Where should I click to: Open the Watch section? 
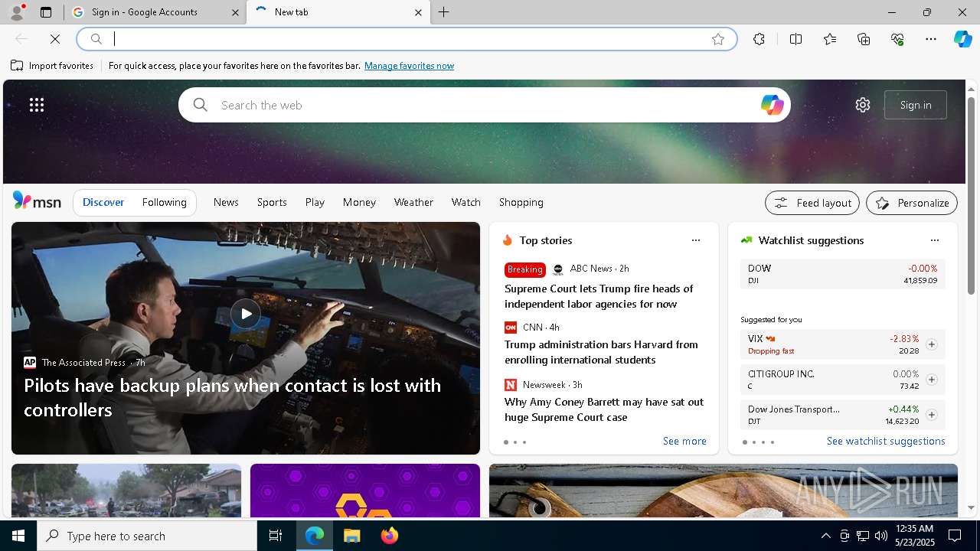click(466, 202)
